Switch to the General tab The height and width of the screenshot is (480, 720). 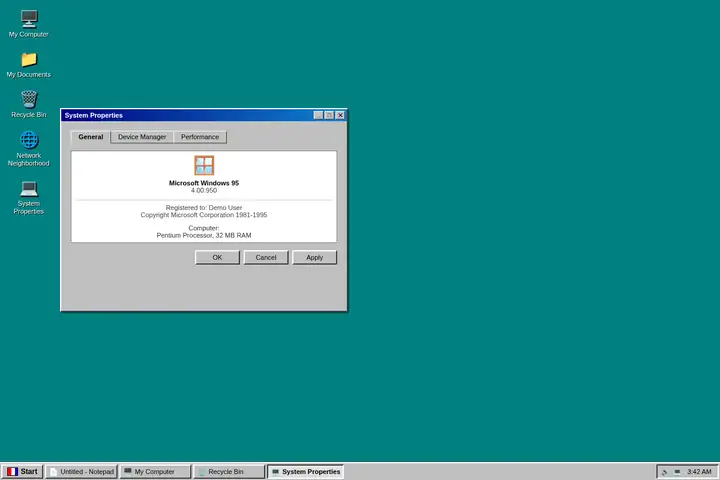[x=90, y=137]
